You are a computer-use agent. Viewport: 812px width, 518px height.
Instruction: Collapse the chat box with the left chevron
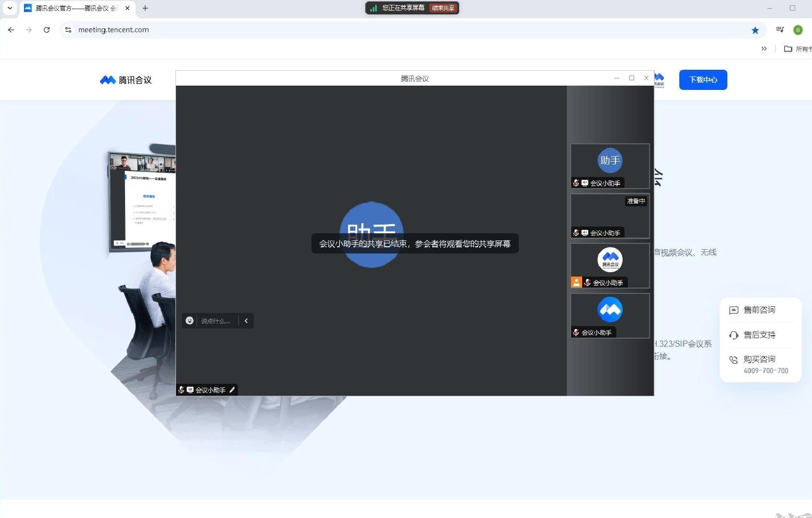(246, 321)
